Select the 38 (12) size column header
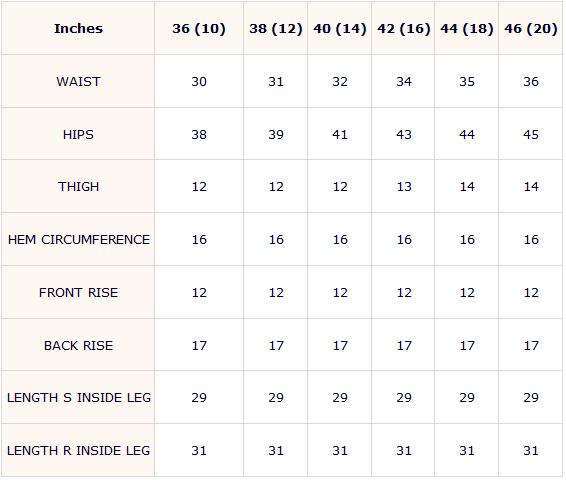This screenshot has width=566, height=480. click(276, 29)
